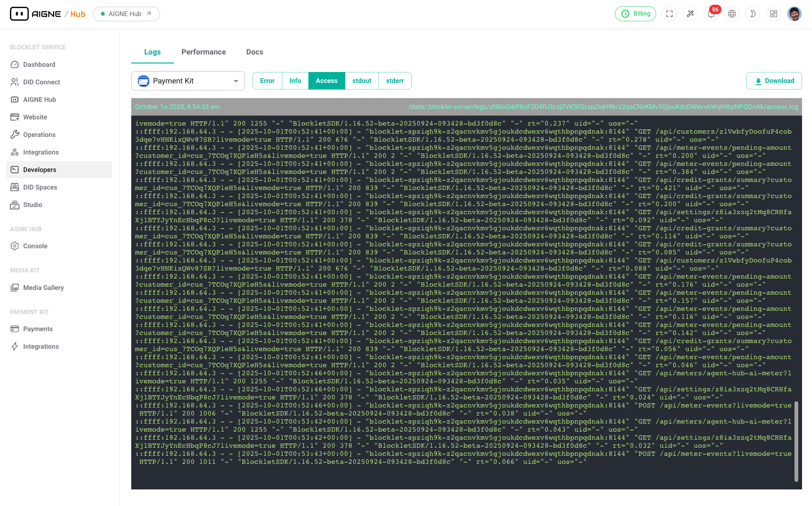Select the magic wand icon in header
Screen dimensions: 812x506
coord(690,14)
